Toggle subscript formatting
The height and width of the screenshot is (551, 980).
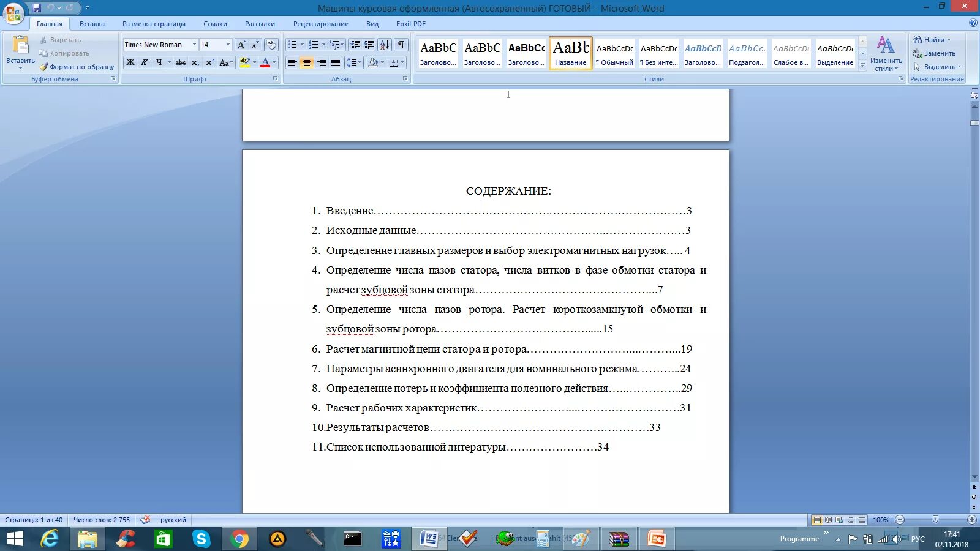tap(195, 62)
